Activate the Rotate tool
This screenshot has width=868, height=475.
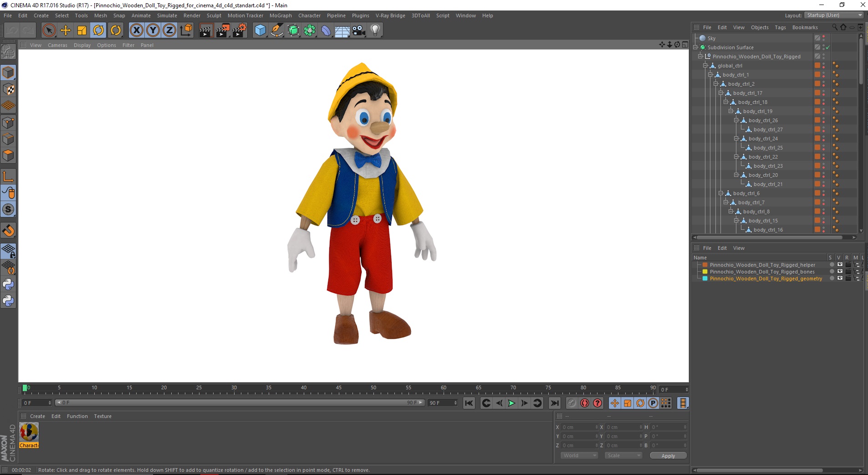tap(98, 31)
